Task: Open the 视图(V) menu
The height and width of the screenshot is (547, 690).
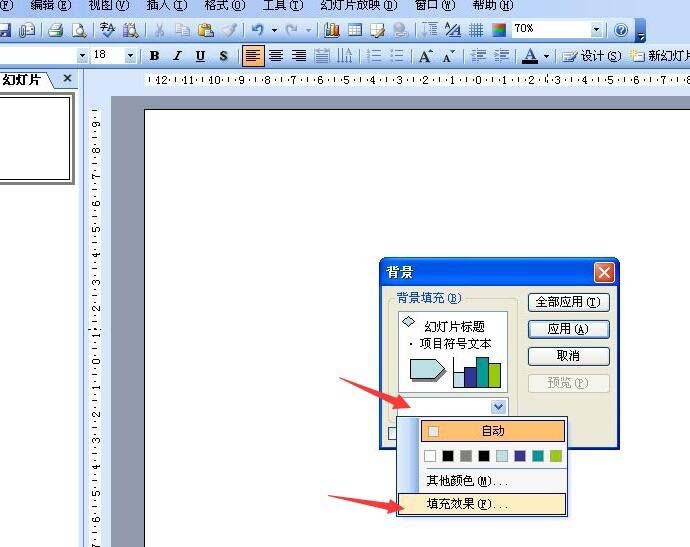Action: (109, 6)
